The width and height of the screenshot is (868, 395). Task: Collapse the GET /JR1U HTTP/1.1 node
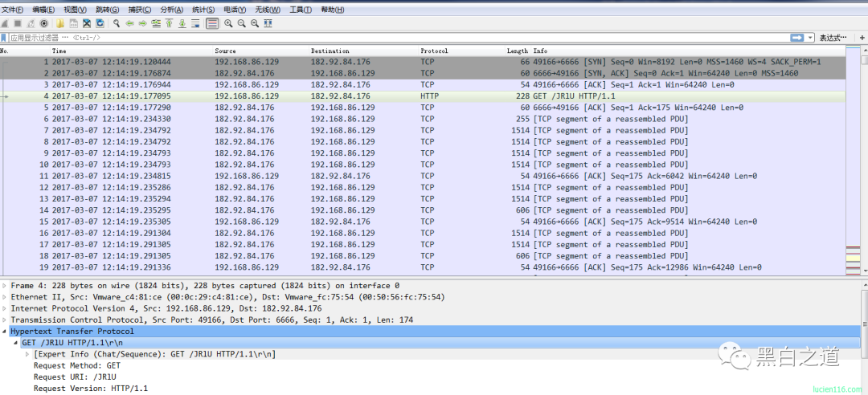coord(15,343)
